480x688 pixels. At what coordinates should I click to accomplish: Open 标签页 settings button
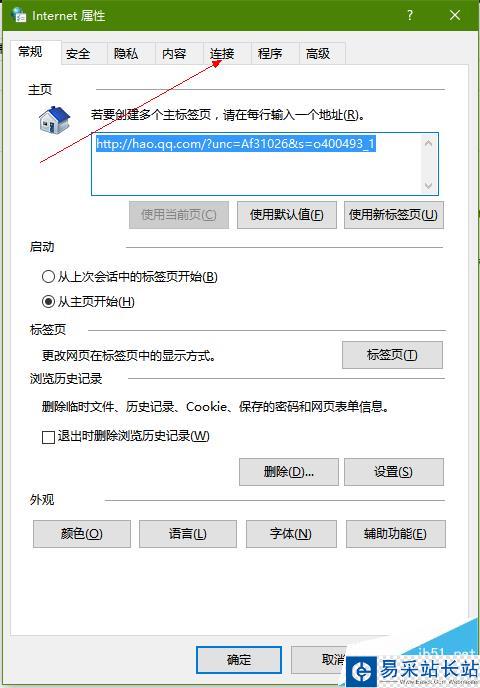click(392, 355)
